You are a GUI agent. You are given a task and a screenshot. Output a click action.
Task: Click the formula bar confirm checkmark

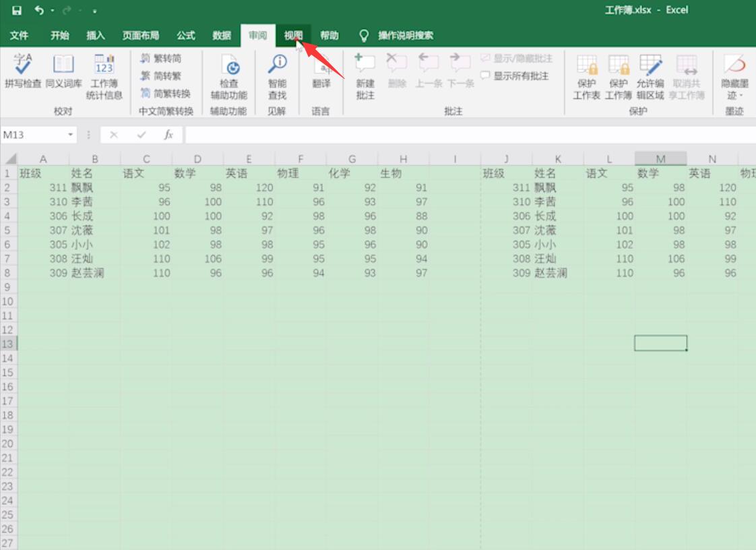(141, 135)
